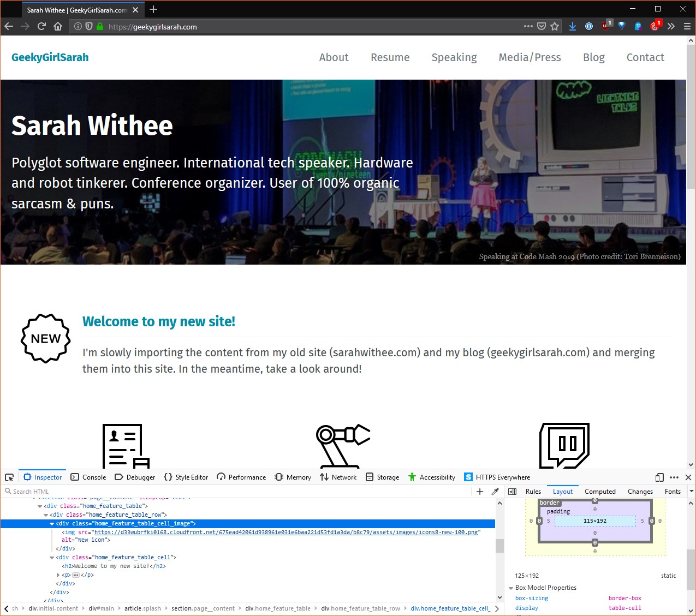Switch to the Debugger tab
Screen dimensions: 696x616
tap(135, 477)
